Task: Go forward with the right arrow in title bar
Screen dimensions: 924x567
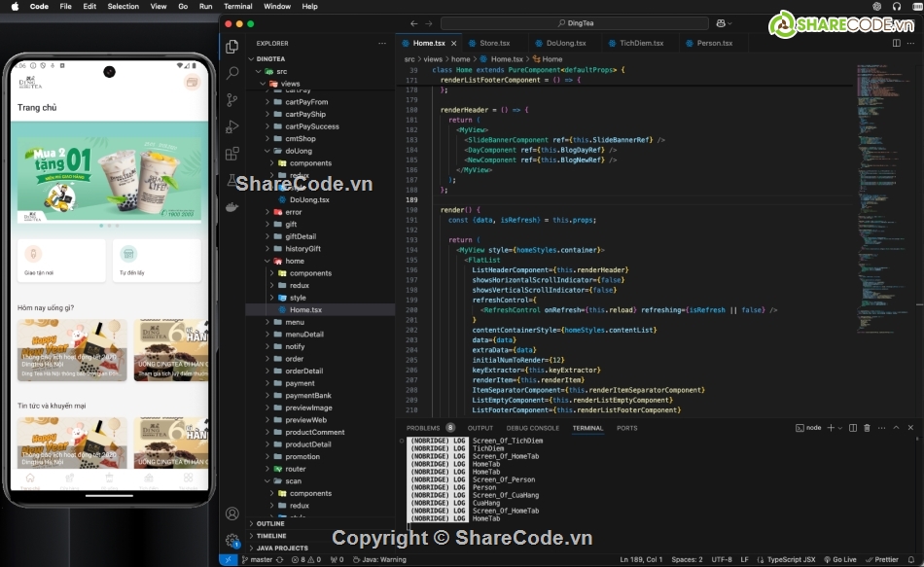Action: point(428,23)
